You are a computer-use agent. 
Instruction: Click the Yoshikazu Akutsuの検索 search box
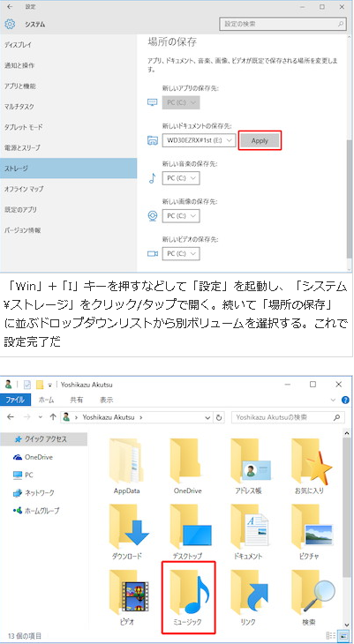point(288,417)
